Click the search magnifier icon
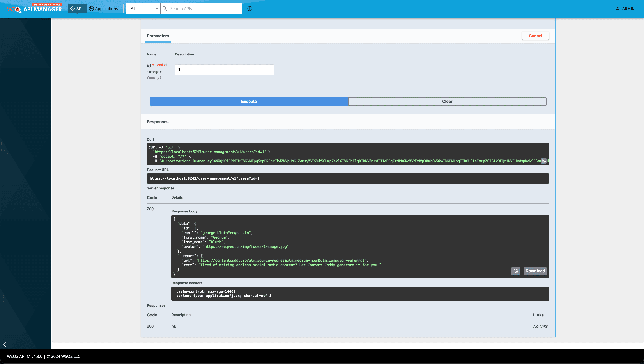Screen dimensions: 644x364 (x=165, y=8)
